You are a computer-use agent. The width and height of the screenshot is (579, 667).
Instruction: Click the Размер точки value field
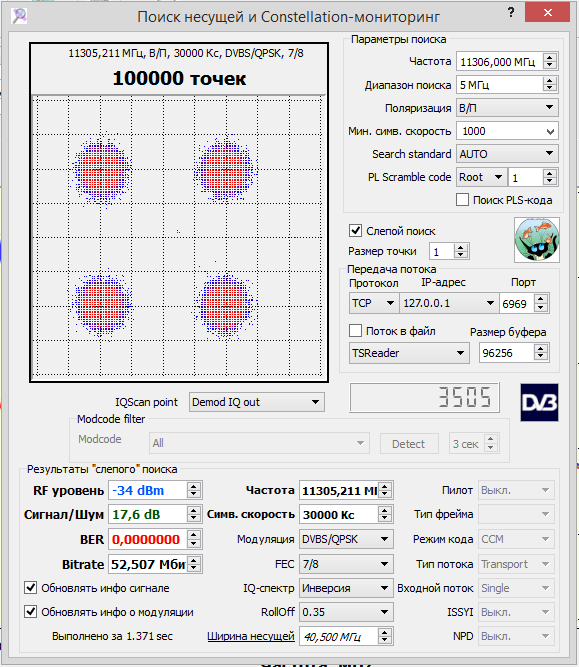(x=442, y=251)
